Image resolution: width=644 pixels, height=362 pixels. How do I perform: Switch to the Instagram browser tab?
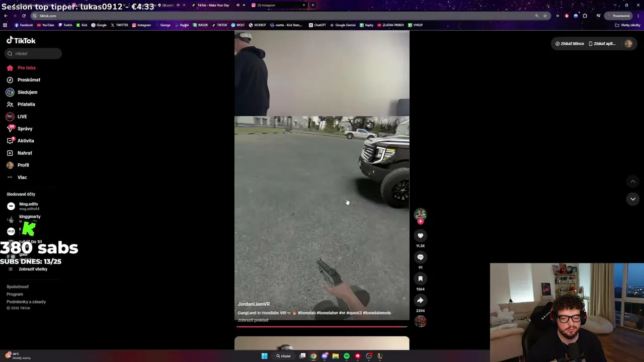[278, 5]
